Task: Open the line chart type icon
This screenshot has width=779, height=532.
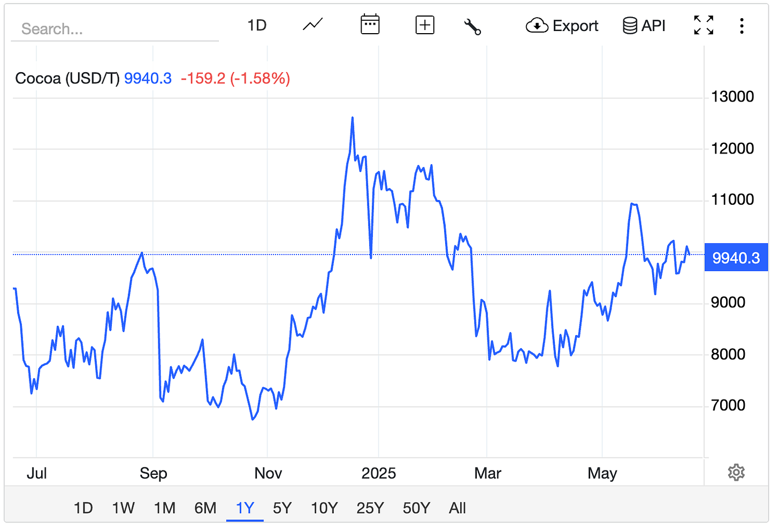Action: click(x=313, y=25)
